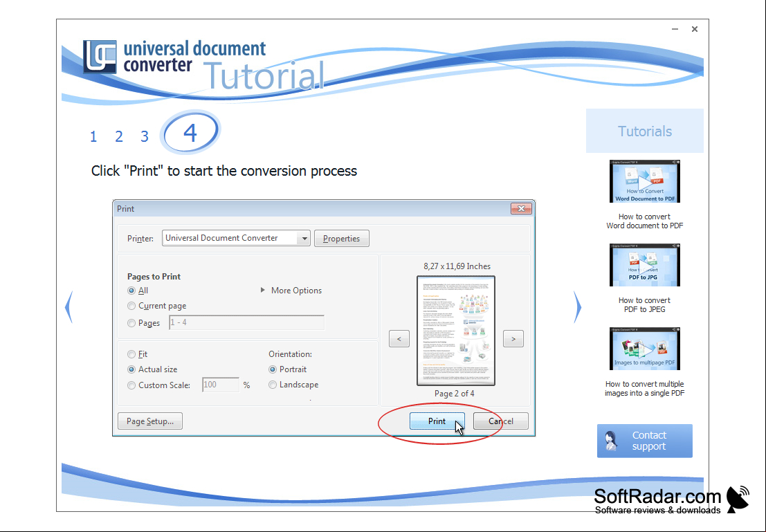
Task: Click the page preview thumbnail
Action: tap(456, 331)
